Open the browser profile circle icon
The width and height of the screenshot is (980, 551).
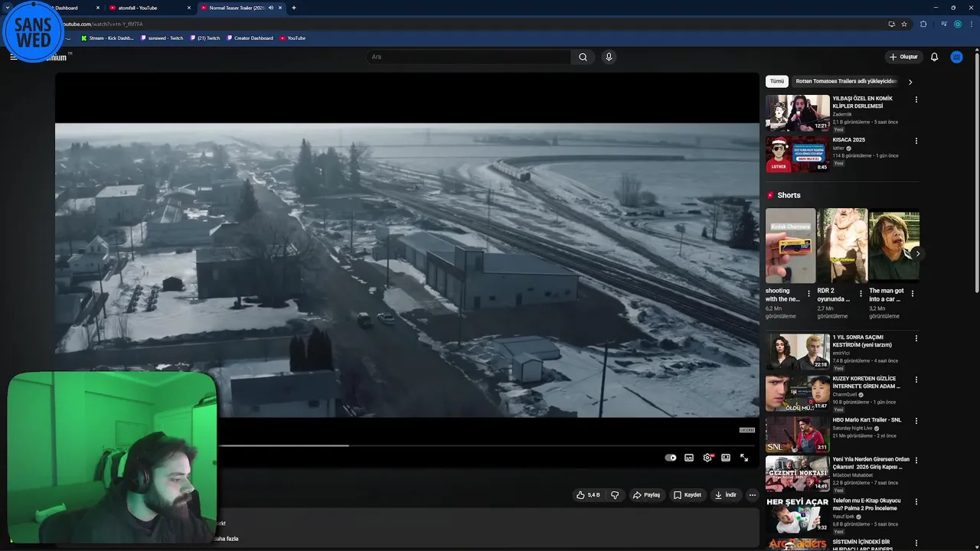pyautogui.click(x=957, y=24)
